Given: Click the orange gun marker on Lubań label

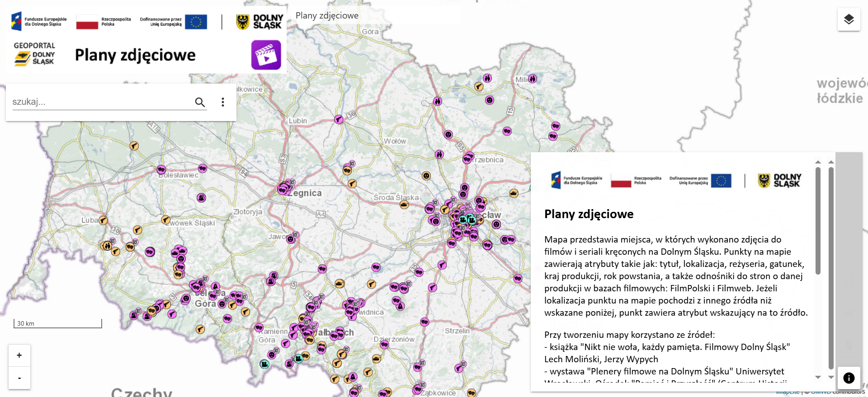Looking at the screenshot, I should 103,220.
